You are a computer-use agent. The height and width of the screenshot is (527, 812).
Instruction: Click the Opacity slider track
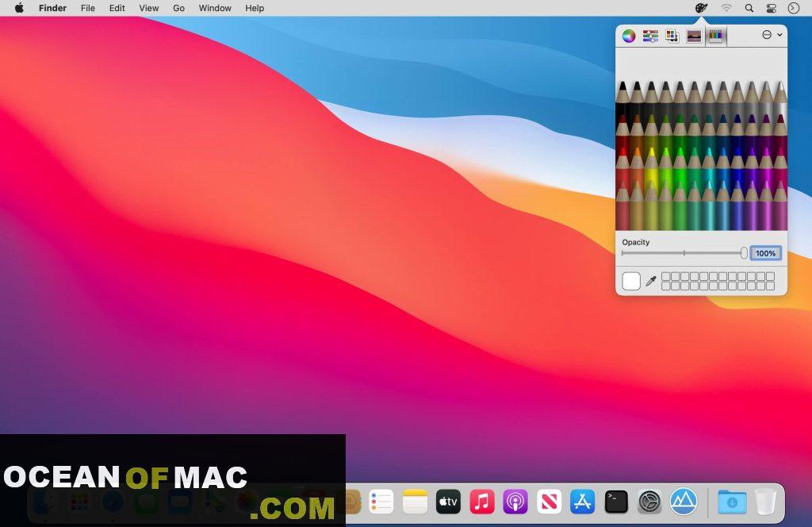[x=684, y=253]
